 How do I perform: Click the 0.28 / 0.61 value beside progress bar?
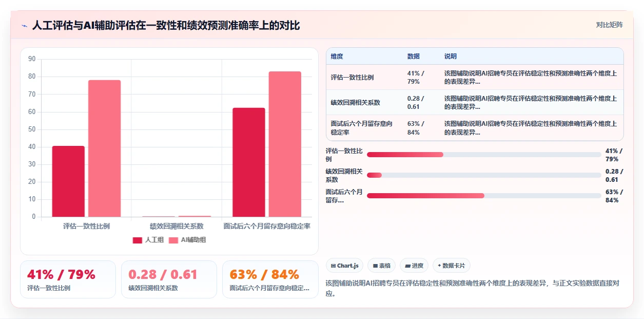pyautogui.click(x=614, y=175)
